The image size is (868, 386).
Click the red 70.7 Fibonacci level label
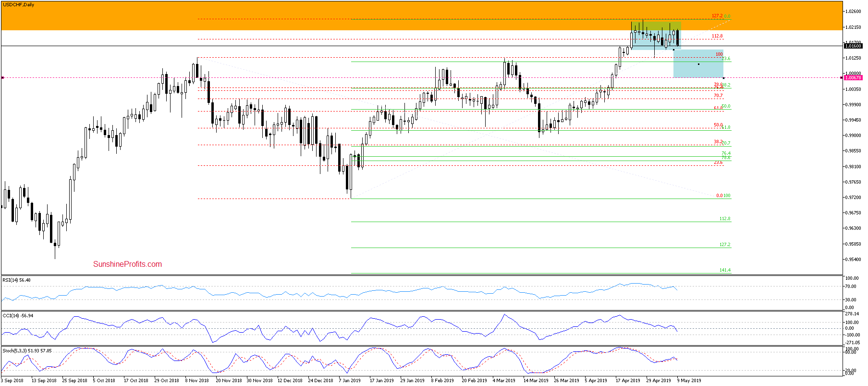(x=718, y=96)
